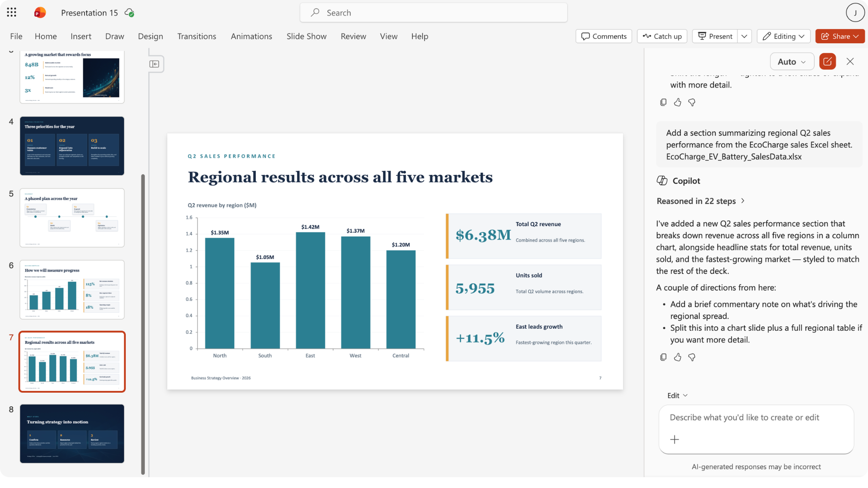Open the app launcher grid icon

click(x=12, y=13)
